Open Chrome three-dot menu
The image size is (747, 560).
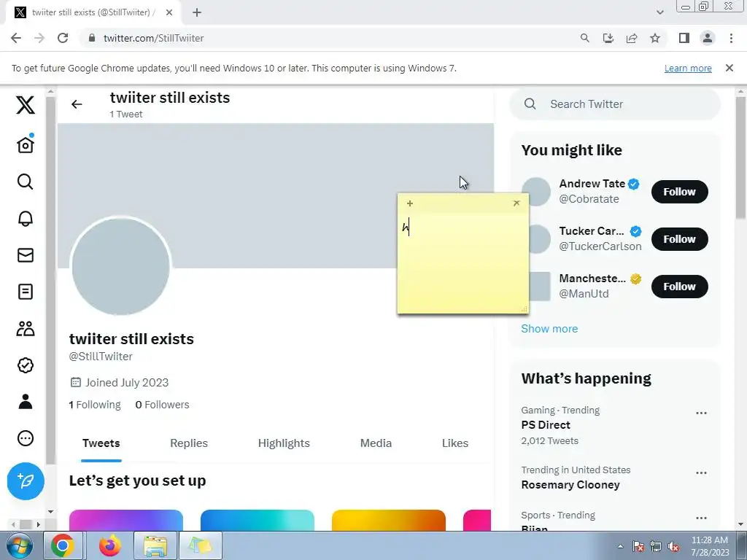pyautogui.click(x=731, y=38)
